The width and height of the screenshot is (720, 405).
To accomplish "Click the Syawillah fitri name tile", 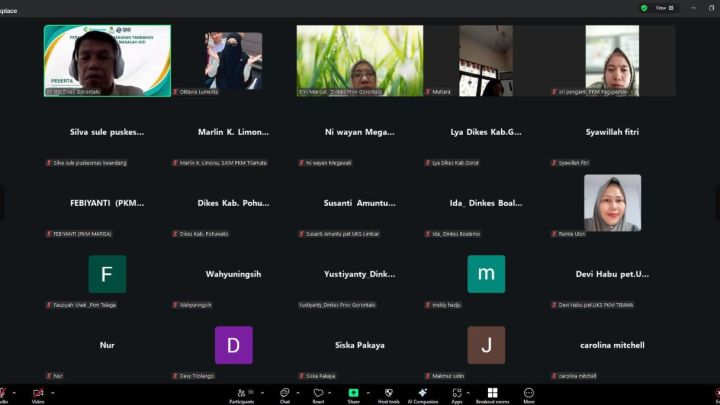I will pyautogui.click(x=612, y=132).
